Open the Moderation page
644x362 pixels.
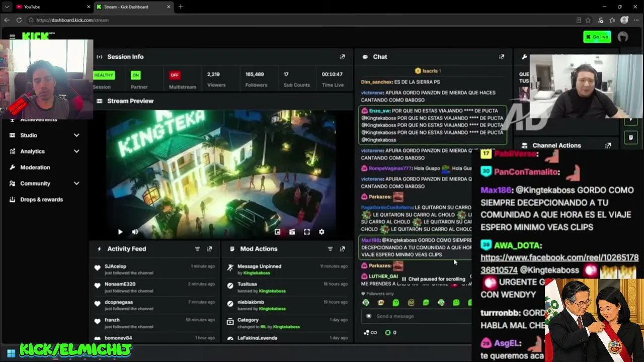pos(35,167)
